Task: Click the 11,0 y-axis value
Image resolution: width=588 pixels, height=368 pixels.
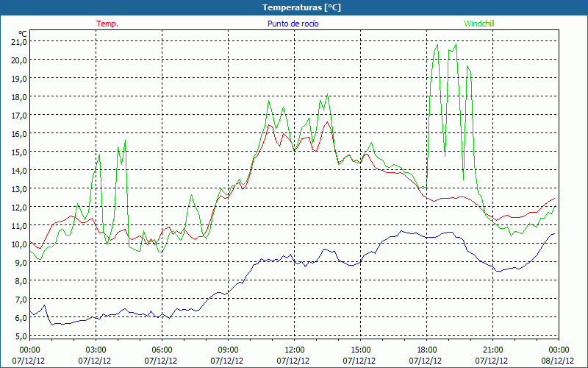Action: click(x=19, y=226)
